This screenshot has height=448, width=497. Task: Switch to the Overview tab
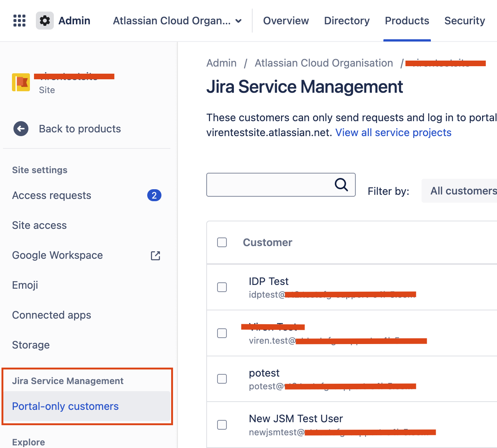(x=286, y=21)
